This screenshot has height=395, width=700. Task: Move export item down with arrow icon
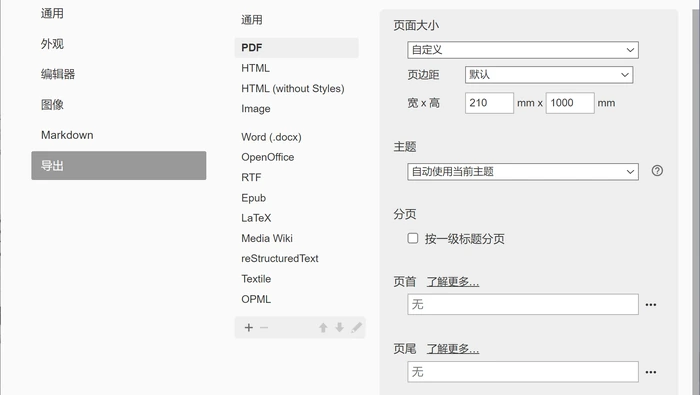tap(339, 328)
